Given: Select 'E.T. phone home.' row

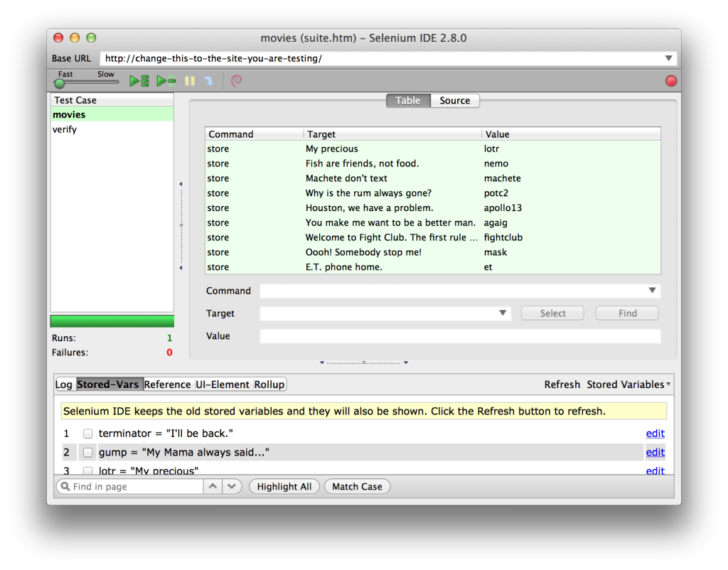Looking at the screenshot, I should (433, 267).
